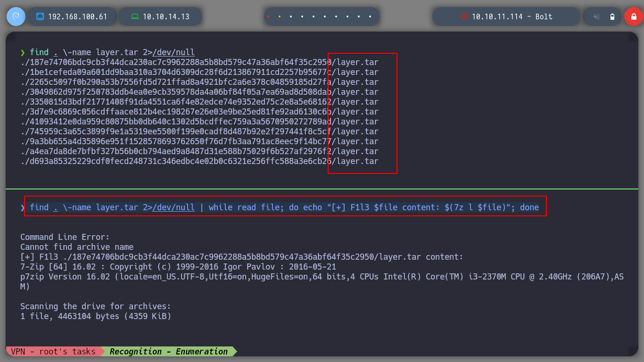Click the p7zip Version 16.02 line
Viewport: 644px width, 362px height.
[322, 281]
